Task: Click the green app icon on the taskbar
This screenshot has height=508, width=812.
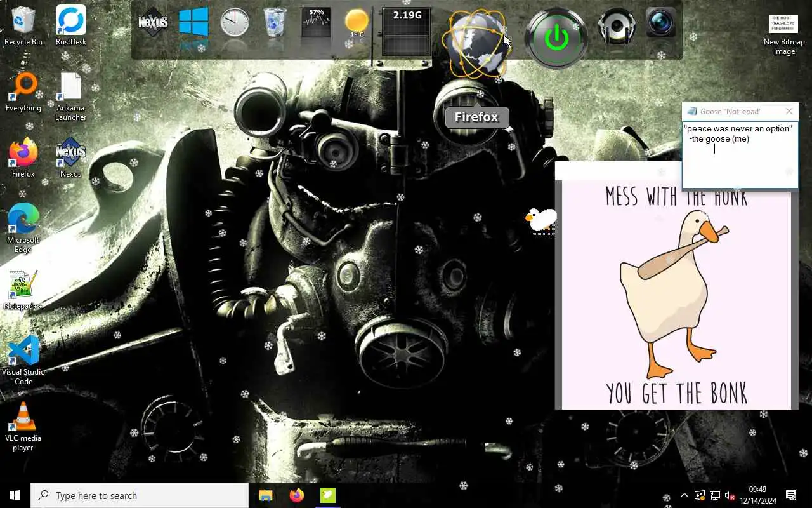Action: point(328,495)
